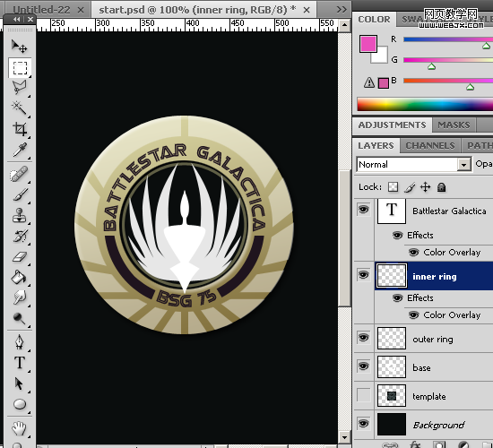Lock layer position icon
The width and height of the screenshot is (493, 448).
click(425, 187)
